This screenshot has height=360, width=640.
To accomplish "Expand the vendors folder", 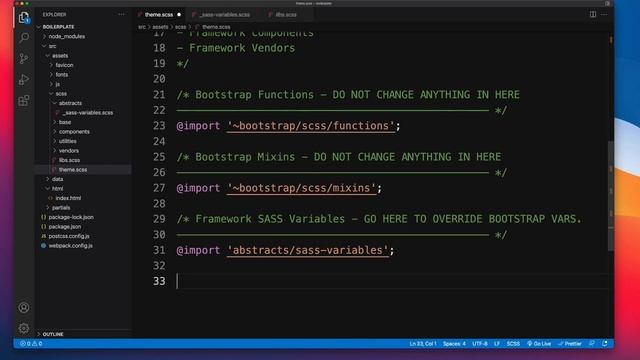I will 69,151.
